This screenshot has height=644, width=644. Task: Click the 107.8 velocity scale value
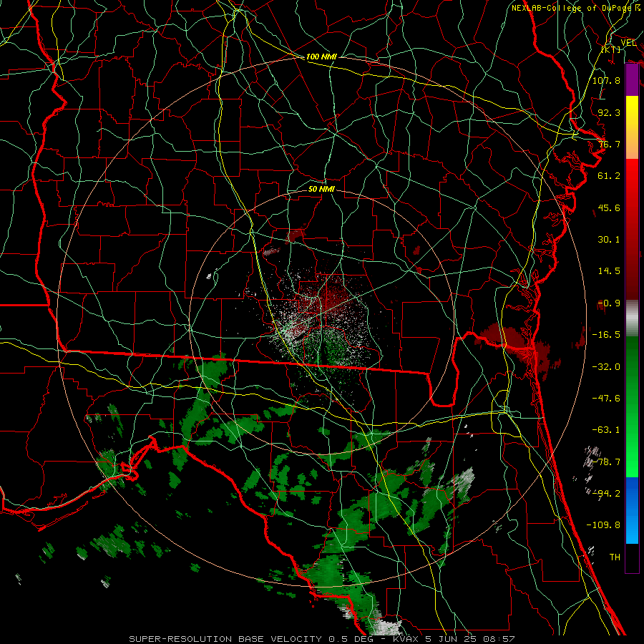click(x=606, y=80)
